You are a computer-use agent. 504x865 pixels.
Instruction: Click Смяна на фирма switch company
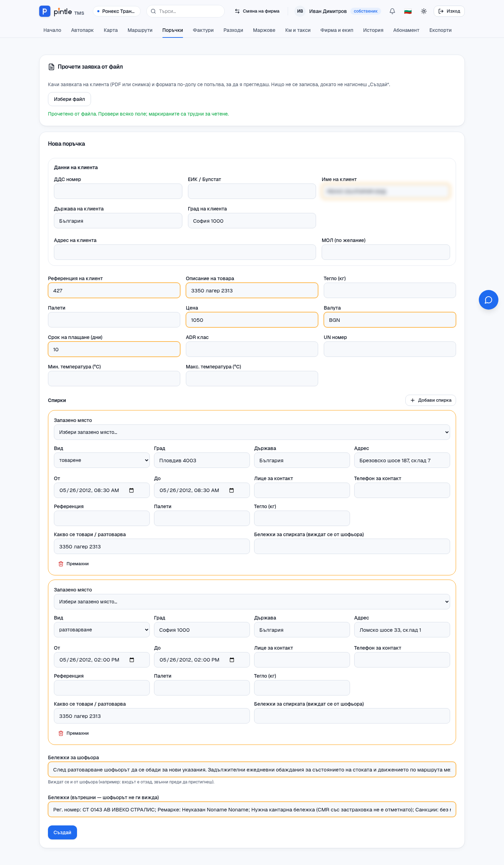(x=257, y=11)
